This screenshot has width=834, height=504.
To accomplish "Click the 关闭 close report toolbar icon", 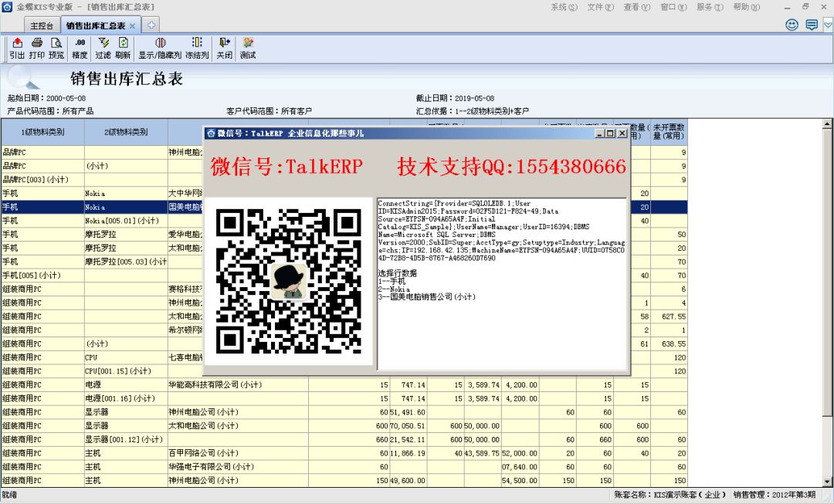I will click(225, 48).
